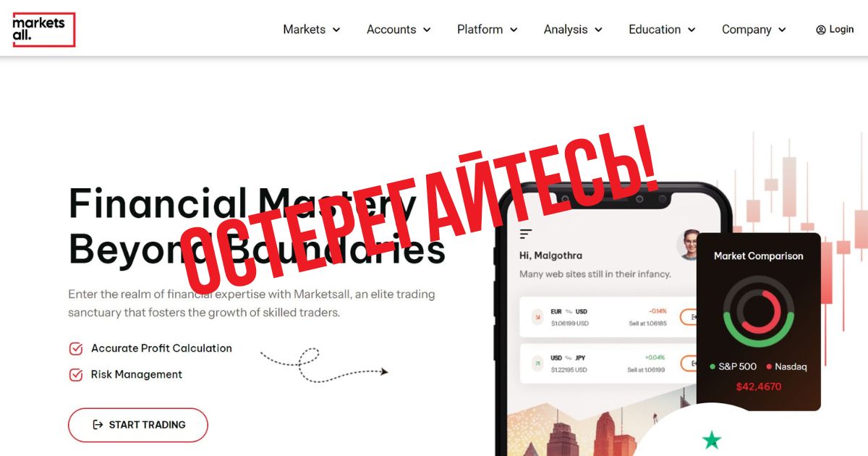Click the green Trustpilot star icon
Viewport: 868px width, 456px height.
tap(712, 439)
